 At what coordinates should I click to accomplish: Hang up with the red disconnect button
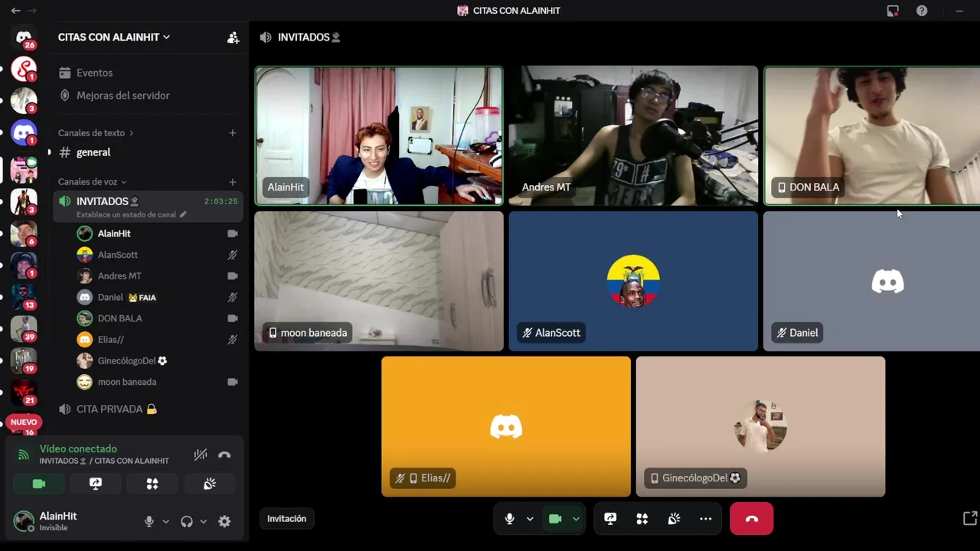tap(752, 519)
